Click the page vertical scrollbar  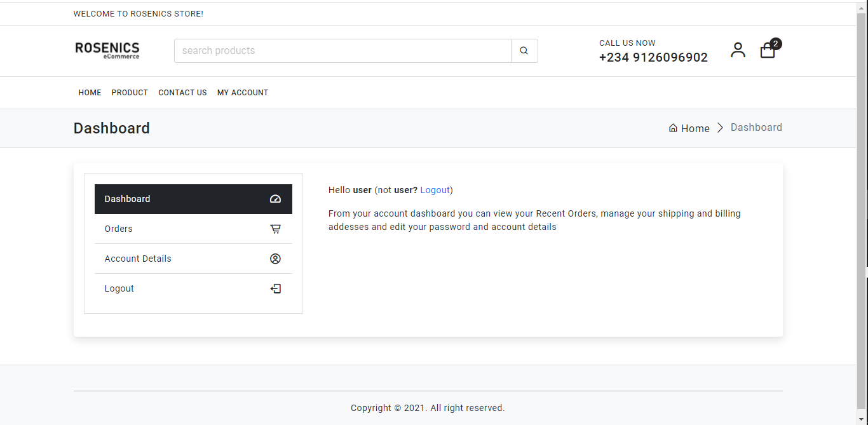pos(862,212)
